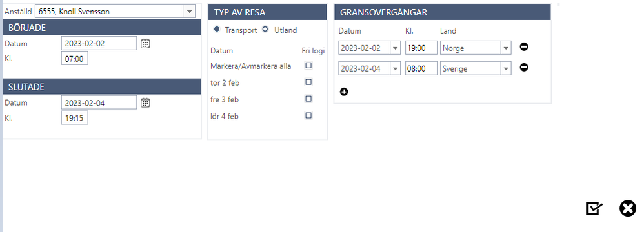Select the Utland radio button
The image size is (644, 232).
pyautogui.click(x=265, y=30)
